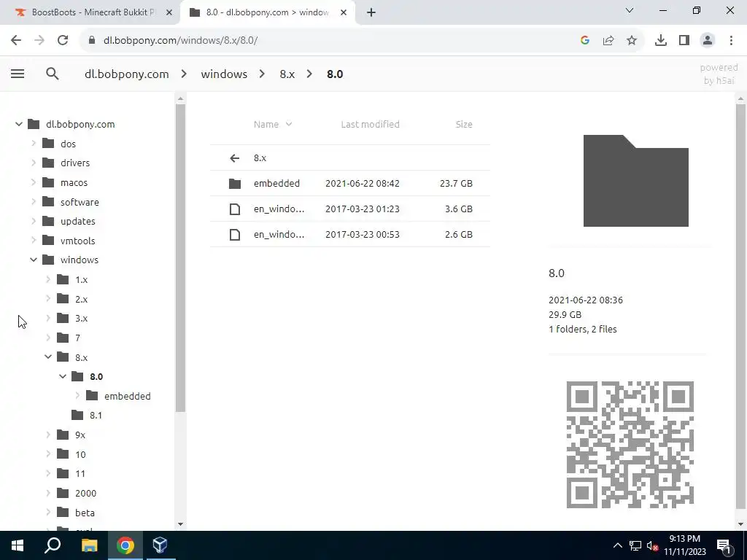Reload the page with the refresh icon
The image size is (747, 560).
(x=63, y=40)
